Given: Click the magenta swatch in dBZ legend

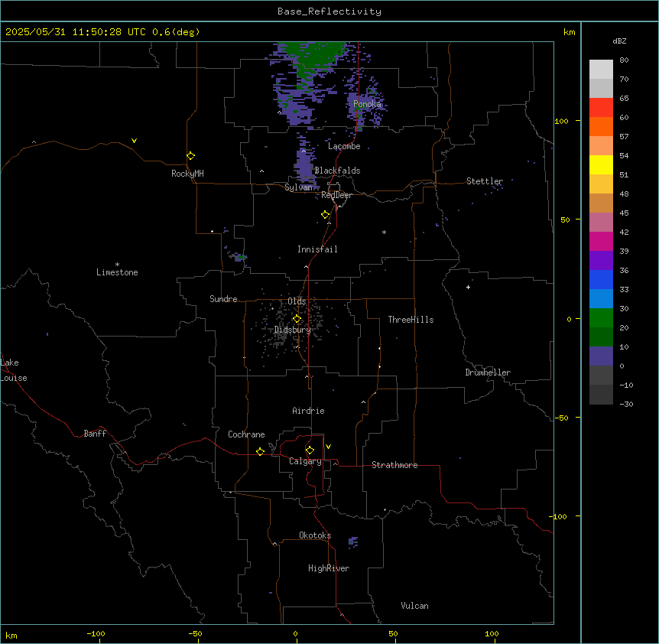Looking at the screenshot, I should click(x=601, y=241).
